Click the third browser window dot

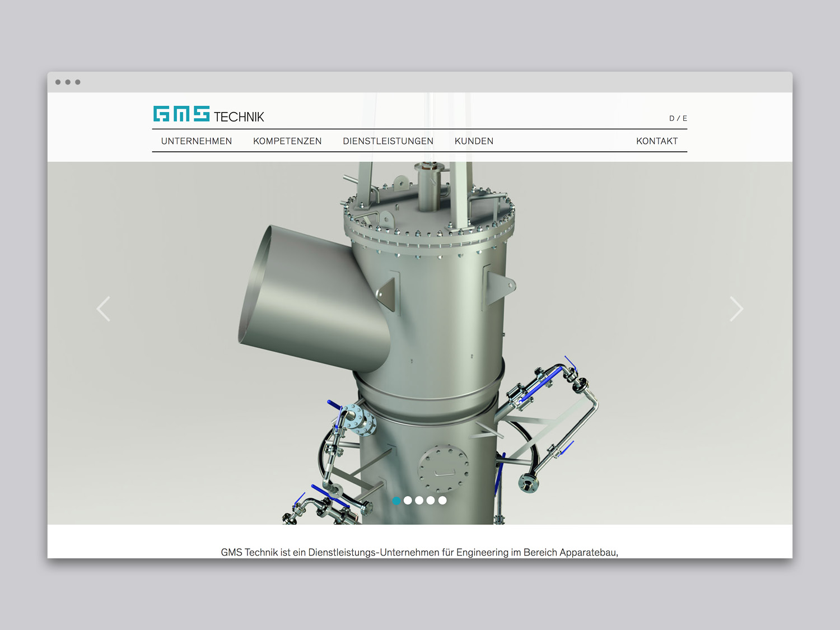[78, 82]
